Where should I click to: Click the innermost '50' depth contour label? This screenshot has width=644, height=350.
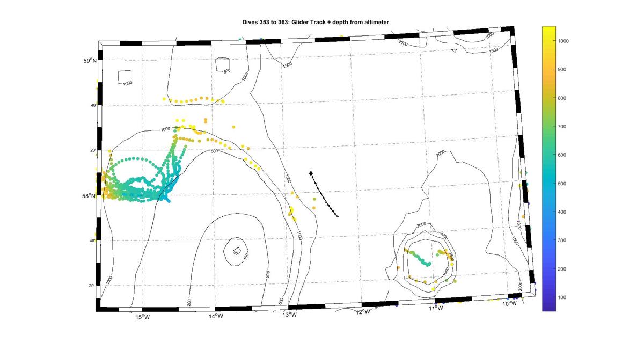pos(236,252)
